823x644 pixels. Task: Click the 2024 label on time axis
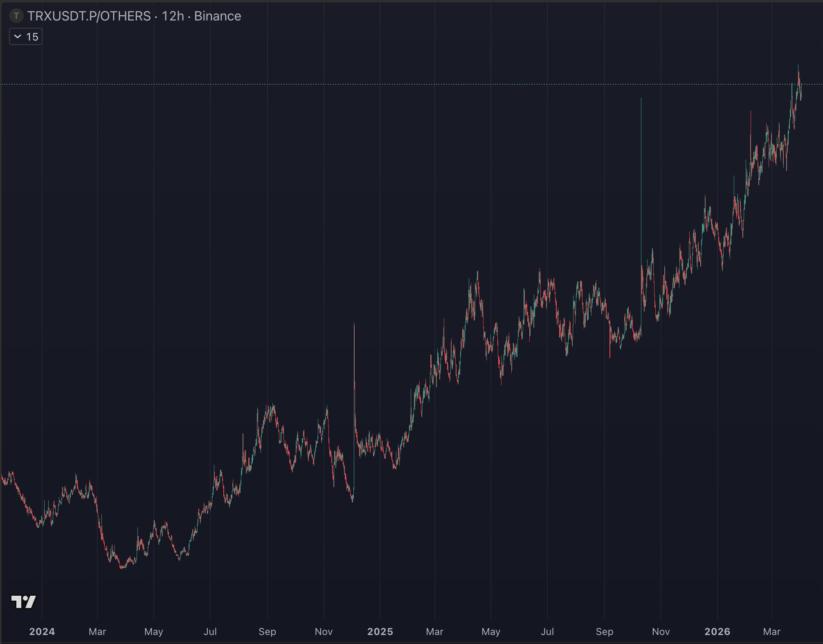[x=42, y=631]
